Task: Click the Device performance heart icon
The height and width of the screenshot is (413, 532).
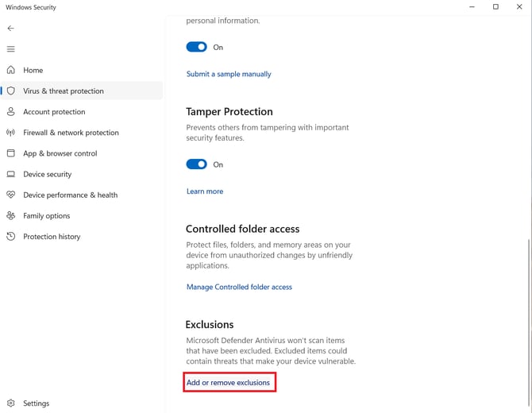Action: click(x=11, y=195)
